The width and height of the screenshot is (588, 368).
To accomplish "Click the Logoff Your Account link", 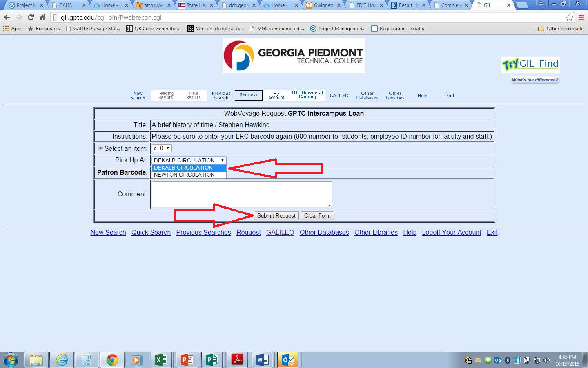I will coord(452,232).
